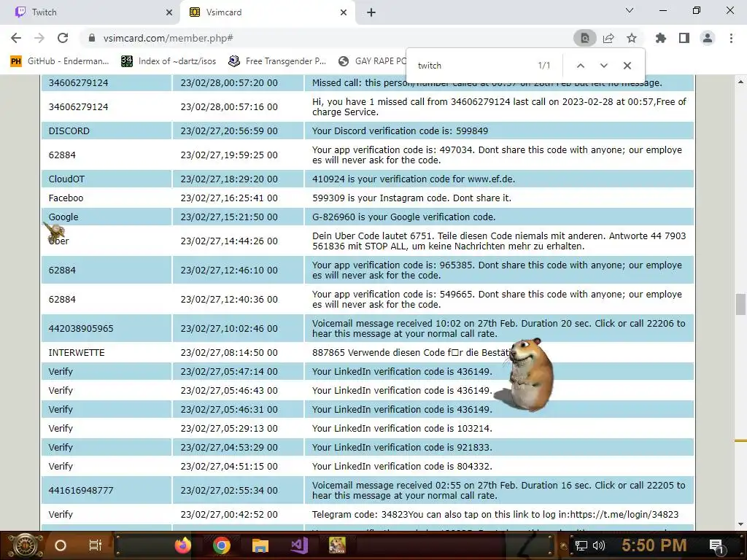
Task: Jump to next find result
Action: (x=603, y=66)
